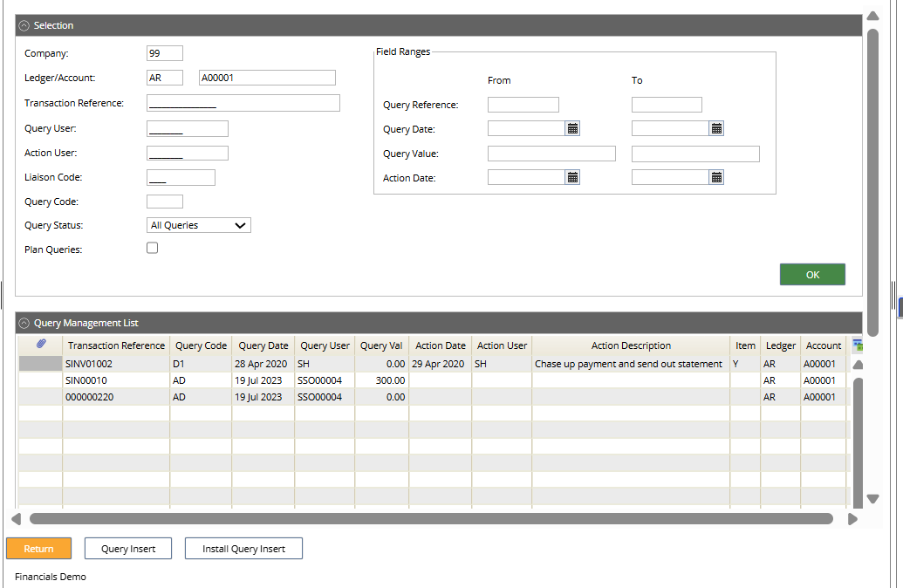This screenshot has height=588, width=903.
Task: Focus Query Date To field
Action: point(670,128)
